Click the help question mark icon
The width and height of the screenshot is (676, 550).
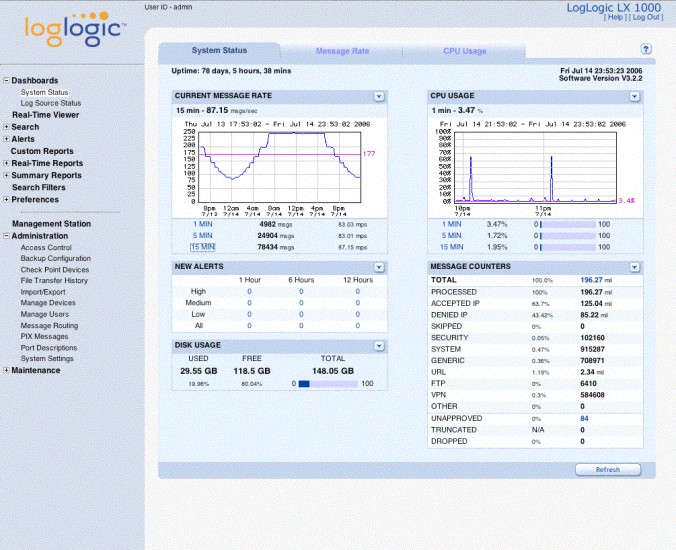(646, 48)
